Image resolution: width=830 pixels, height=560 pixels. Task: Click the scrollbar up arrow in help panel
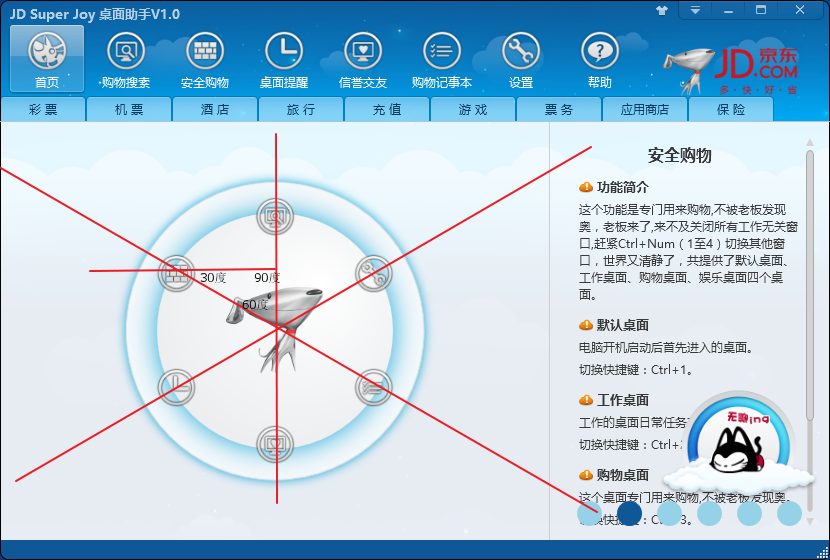click(x=810, y=142)
